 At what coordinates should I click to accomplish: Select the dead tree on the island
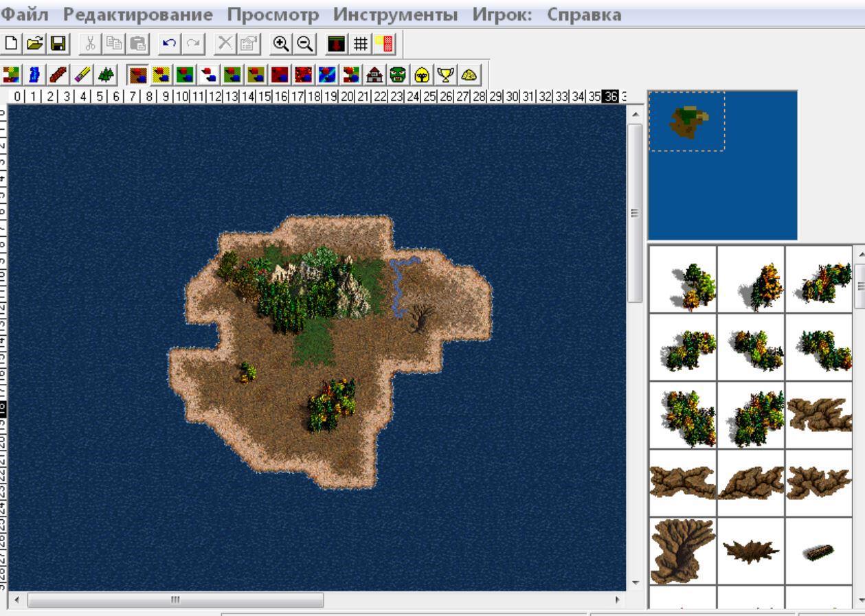coord(420,319)
